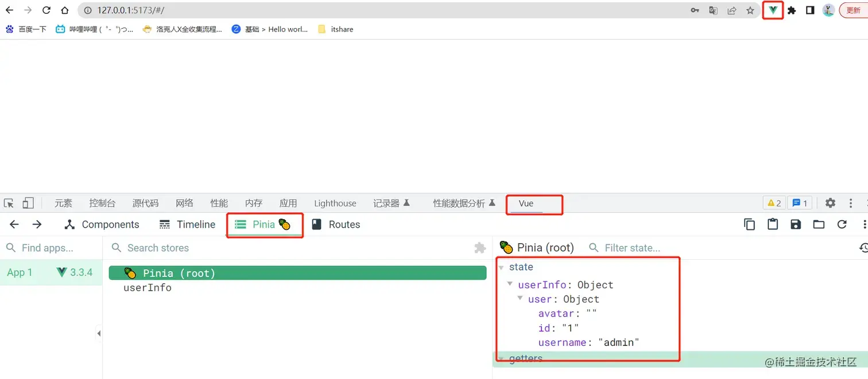
Task: Switch to the 网络 DevTools tab
Action: click(x=184, y=203)
